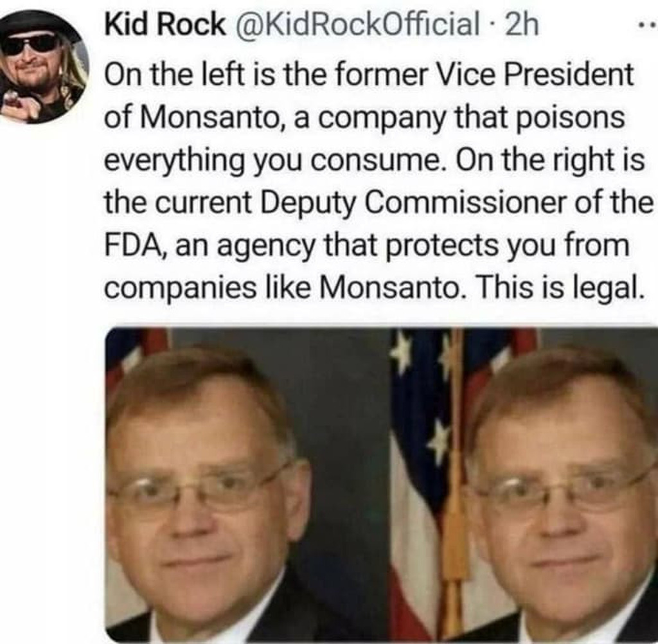Click the eyeglasses in the left photo

pyautogui.click(x=196, y=490)
